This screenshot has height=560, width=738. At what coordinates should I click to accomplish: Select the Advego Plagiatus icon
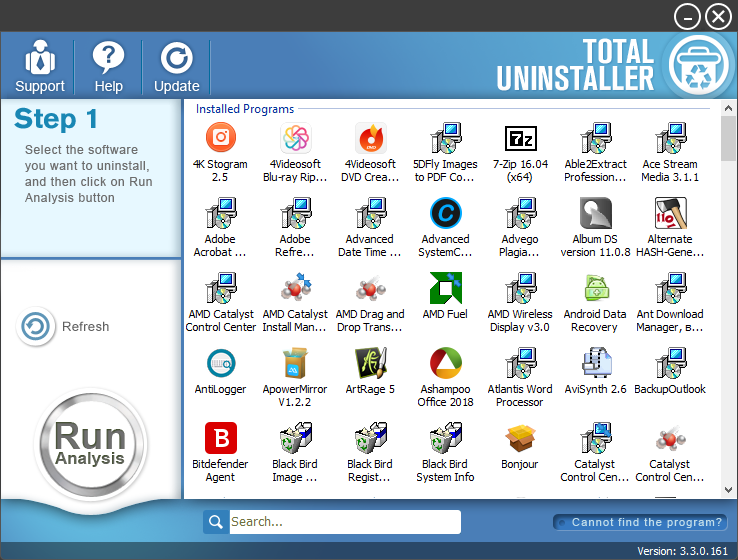pos(520,213)
